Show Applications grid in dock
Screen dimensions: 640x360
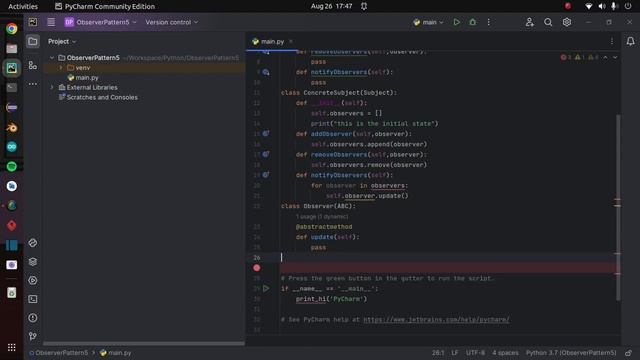[x=11, y=347]
